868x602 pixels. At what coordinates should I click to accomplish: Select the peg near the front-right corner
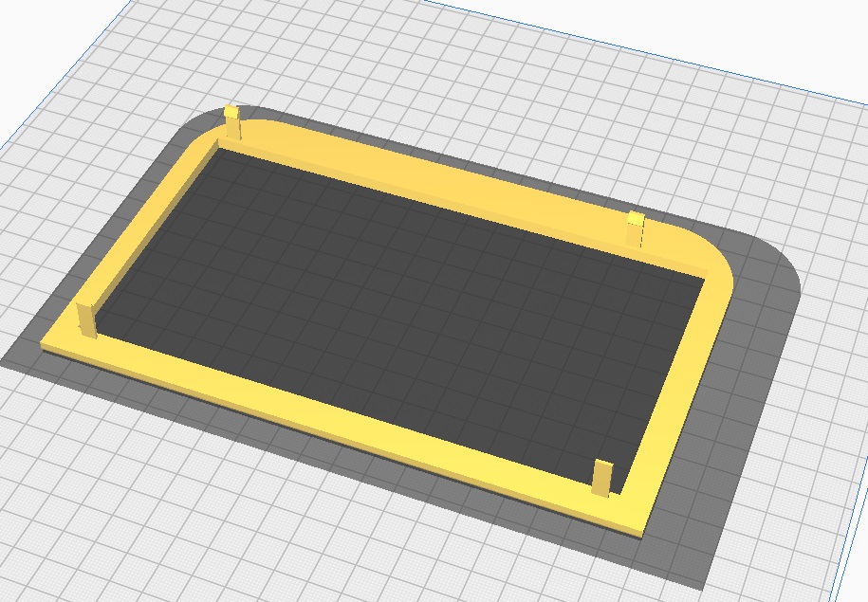click(x=602, y=476)
